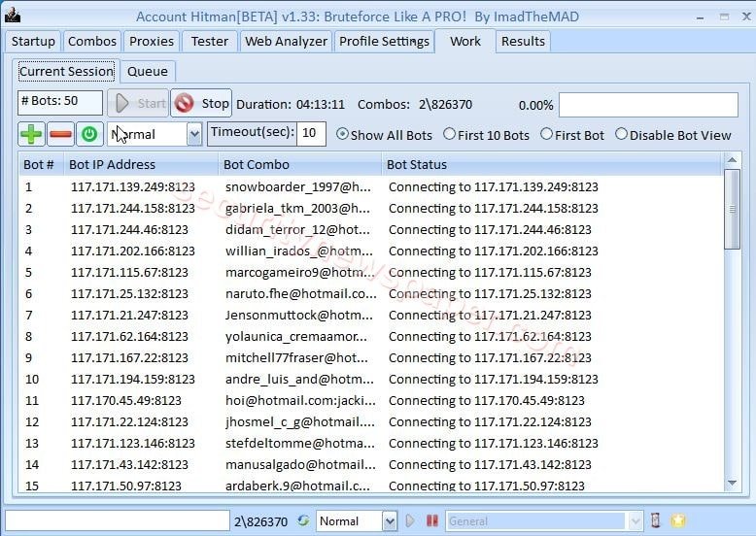Click the Bot # column header
Image resolution: width=756 pixels, height=536 pixels.
41,165
